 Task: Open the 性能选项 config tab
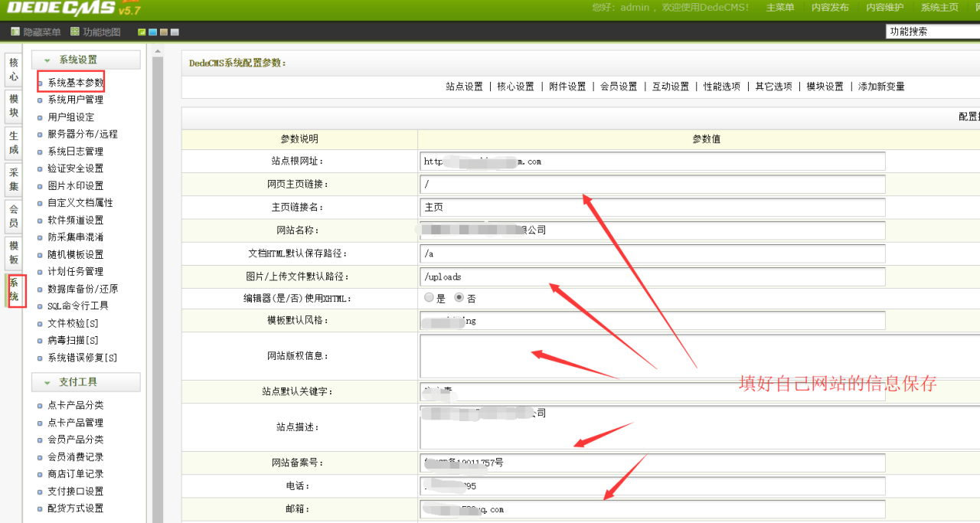(723, 87)
